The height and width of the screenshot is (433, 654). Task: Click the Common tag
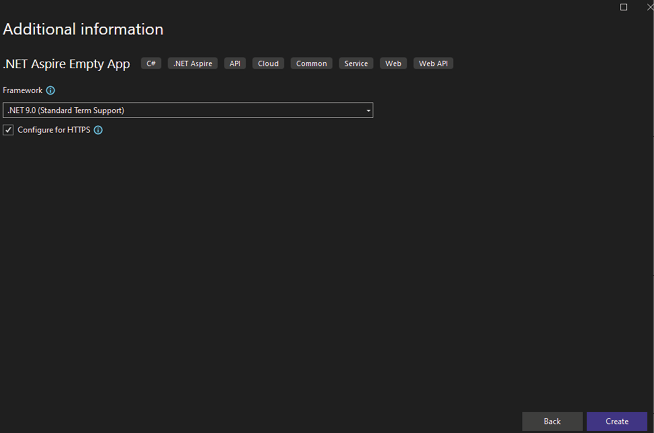(x=311, y=63)
